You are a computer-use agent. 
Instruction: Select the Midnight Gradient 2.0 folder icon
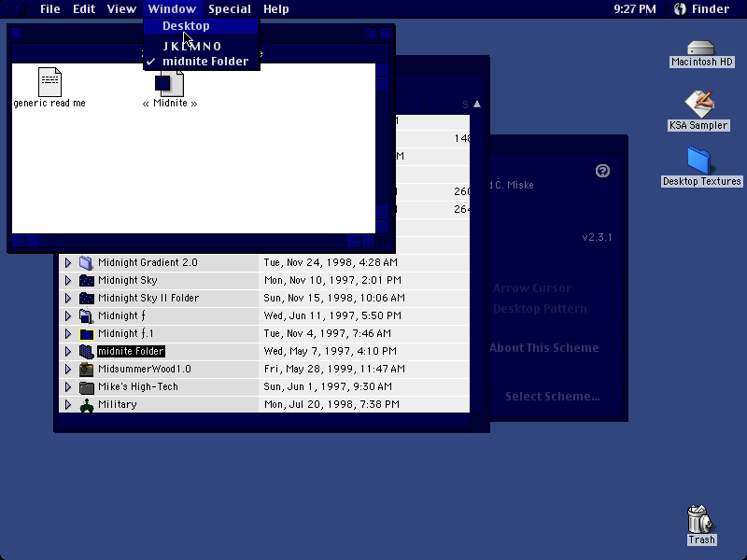[86, 263]
